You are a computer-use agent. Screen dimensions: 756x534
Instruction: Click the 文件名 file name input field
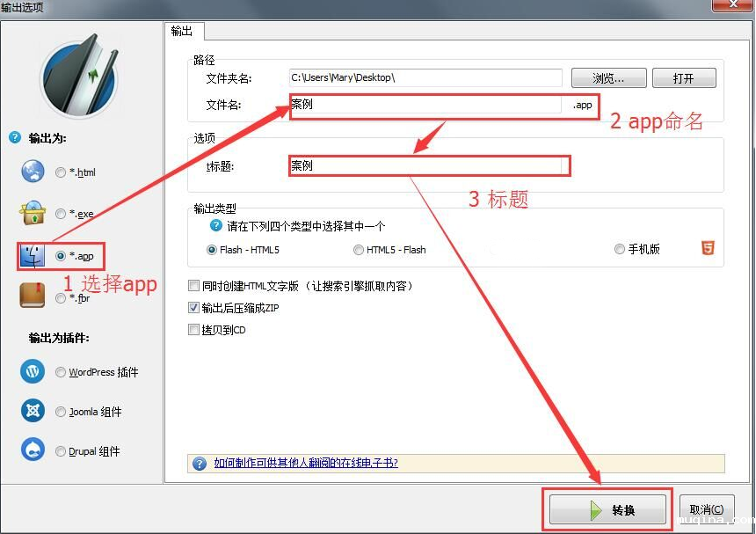click(x=425, y=105)
